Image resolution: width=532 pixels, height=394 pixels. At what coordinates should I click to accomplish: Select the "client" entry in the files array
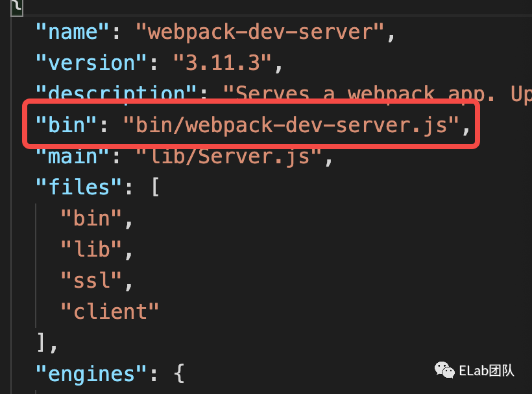pyautogui.click(x=110, y=312)
